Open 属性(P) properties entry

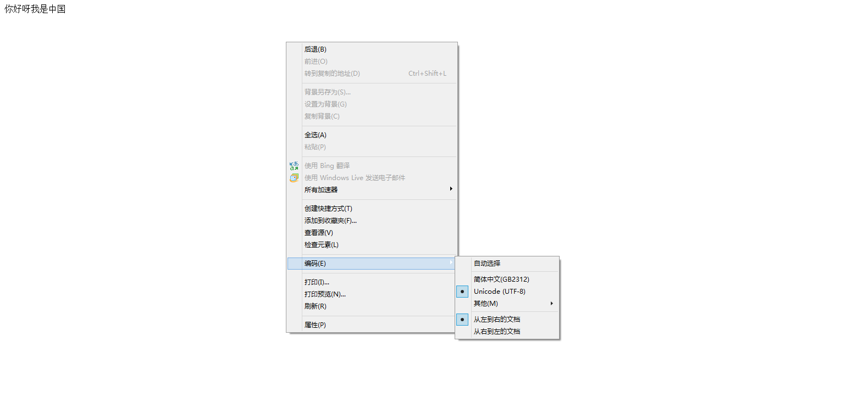pyautogui.click(x=372, y=325)
